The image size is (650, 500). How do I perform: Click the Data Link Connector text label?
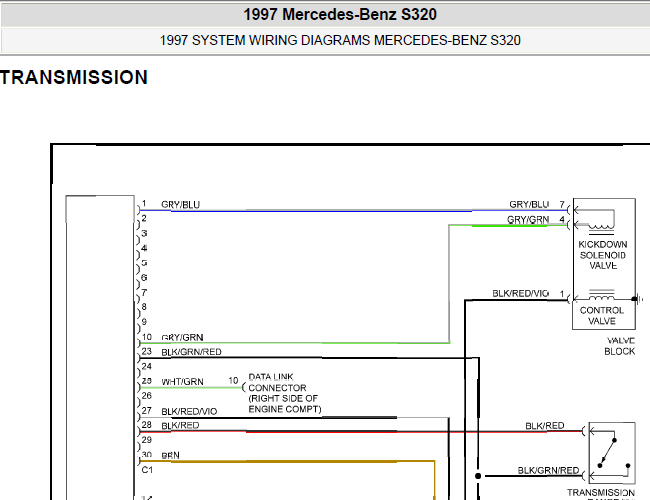(284, 393)
